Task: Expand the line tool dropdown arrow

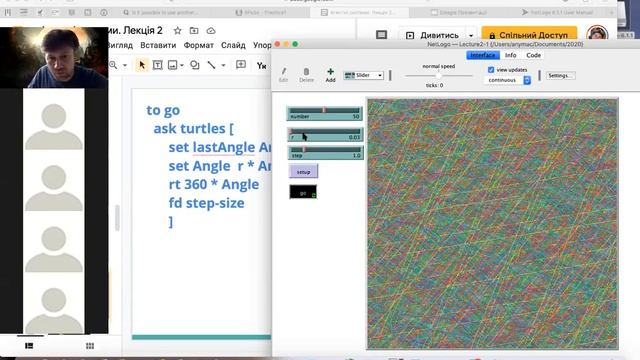Action: 223,65
